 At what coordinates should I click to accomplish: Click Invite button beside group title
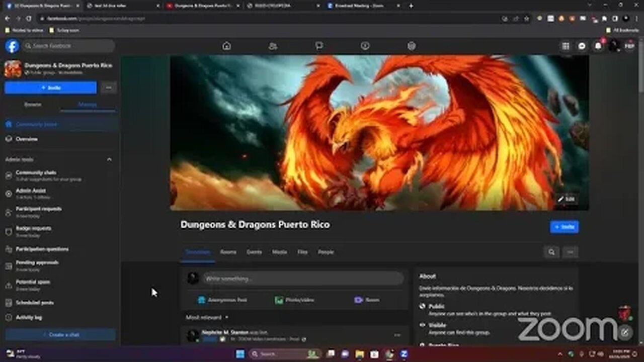pyautogui.click(x=564, y=227)
